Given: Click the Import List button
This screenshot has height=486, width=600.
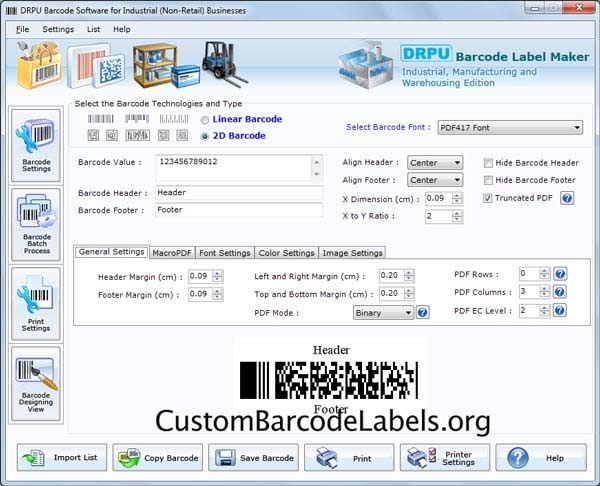Looking at the screenshot, I should [62, 457].
